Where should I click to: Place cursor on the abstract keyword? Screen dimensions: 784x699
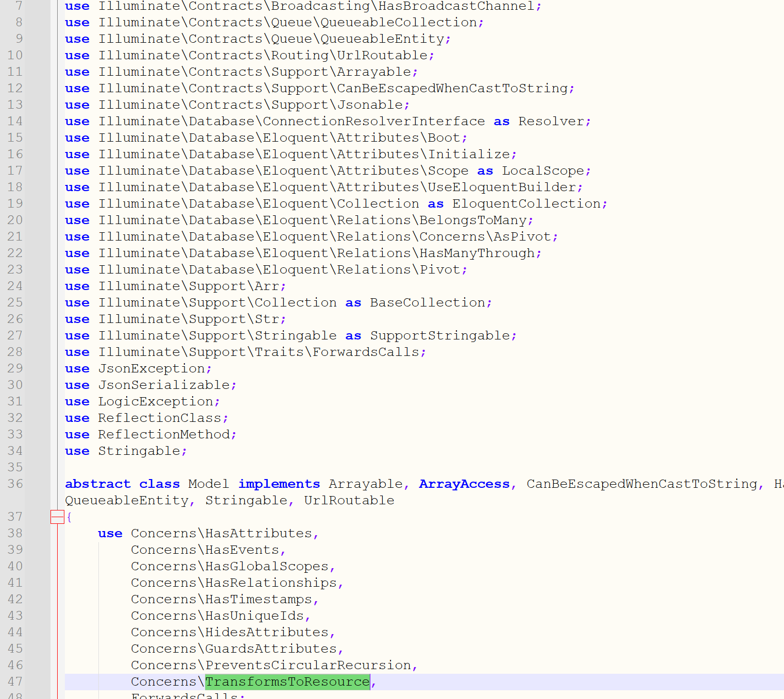pos(97,484)
